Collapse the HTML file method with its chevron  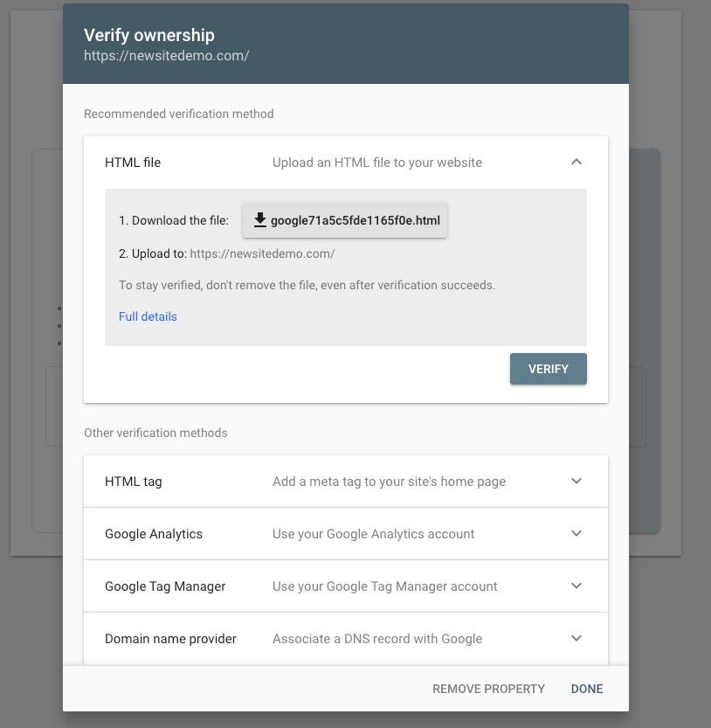click(576, 163)
